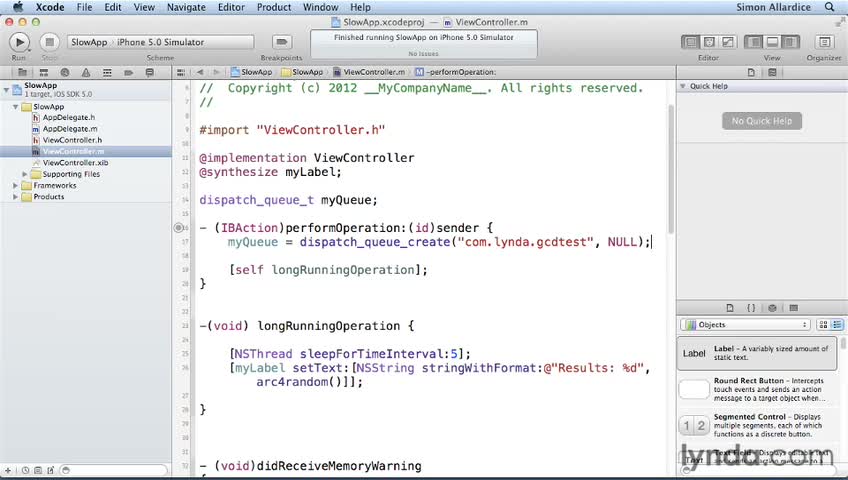Screen dimensions: 848x480
Task: Show the Log navigator
Action: click(150, 72)
